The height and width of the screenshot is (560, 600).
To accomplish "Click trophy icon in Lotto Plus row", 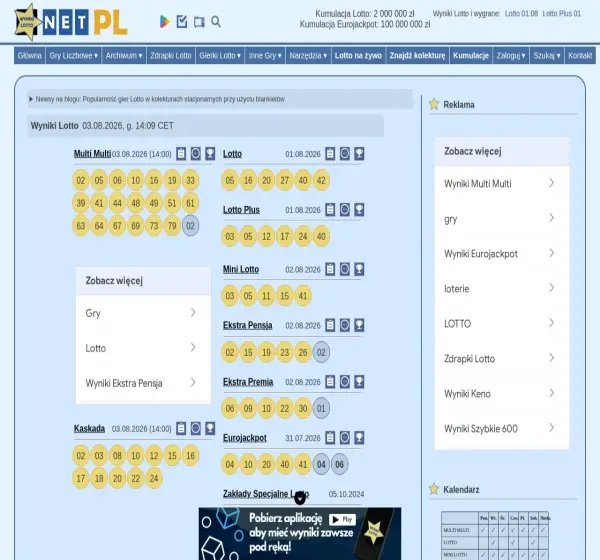I will (x=359, y=210).
